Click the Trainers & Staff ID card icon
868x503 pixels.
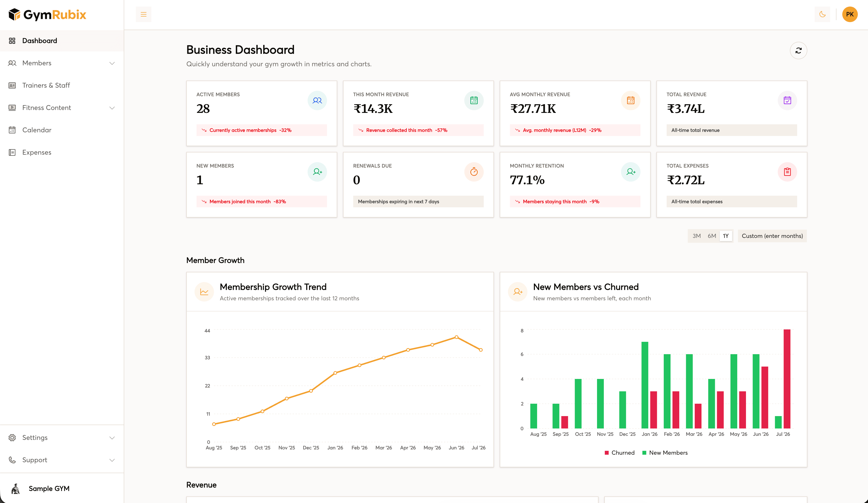(12, 85)
